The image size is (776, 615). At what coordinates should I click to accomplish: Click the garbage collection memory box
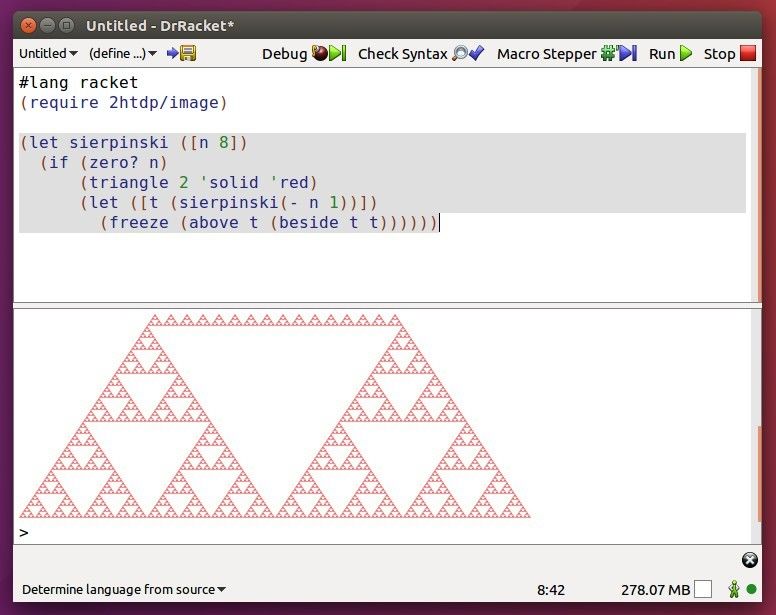[x=703, y=589]
